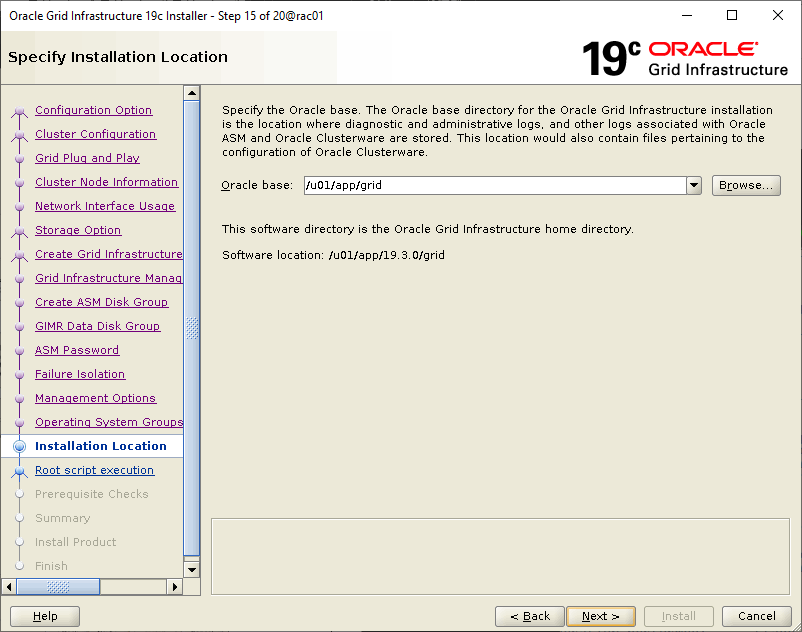This screenshot has width=802, height=632.
Task: Click the Cluster Configuration step marker icon
Action: click(x=19, y=135)
